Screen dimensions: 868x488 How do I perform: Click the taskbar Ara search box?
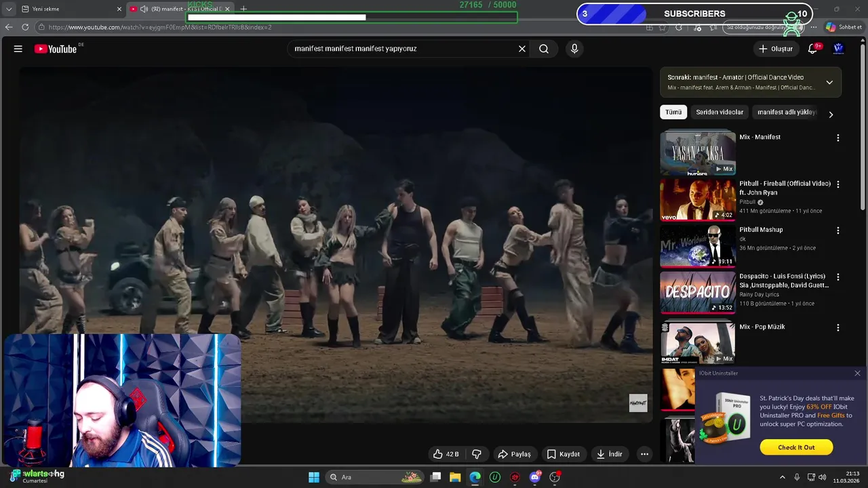375,477
